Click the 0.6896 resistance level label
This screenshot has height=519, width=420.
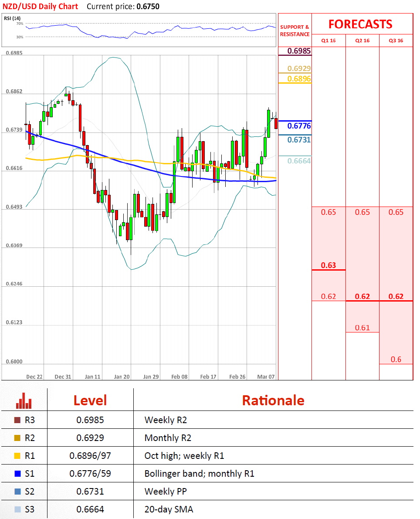point(299,78)
